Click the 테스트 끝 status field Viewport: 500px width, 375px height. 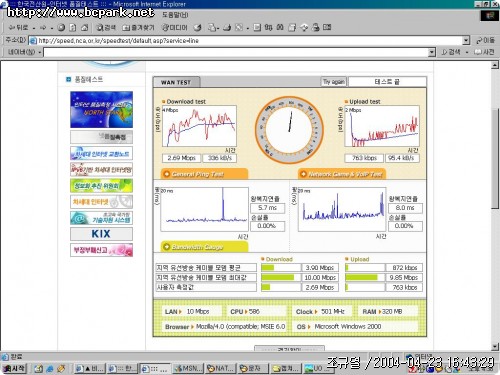[x=387, y=82]
